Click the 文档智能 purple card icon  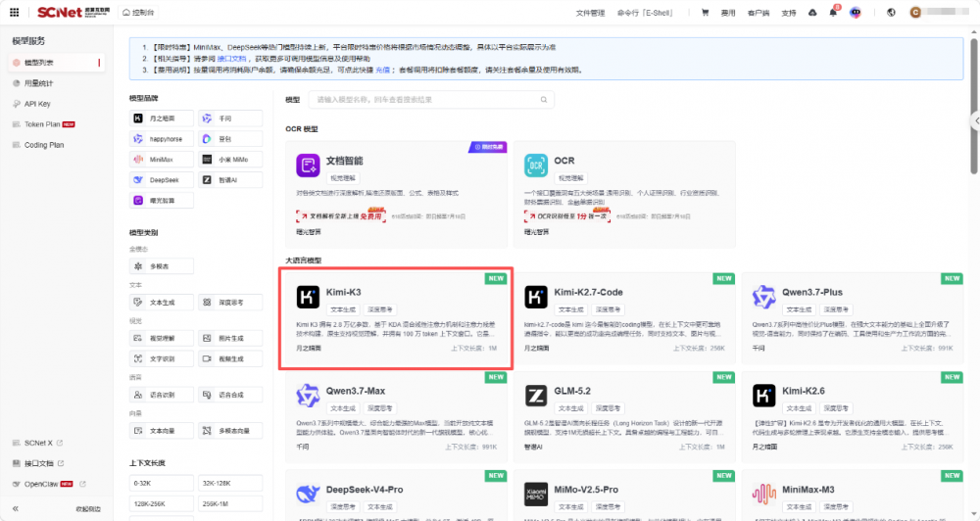click(x=308, y=166)
